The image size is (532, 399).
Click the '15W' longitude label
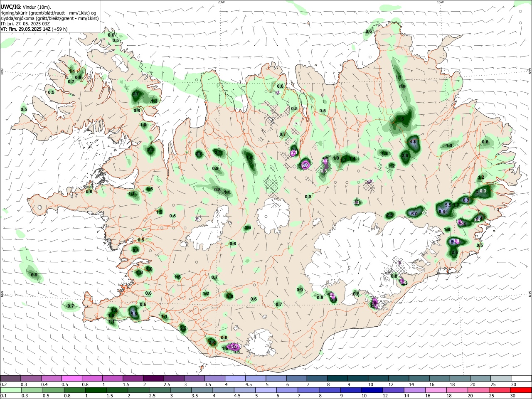(x=440, y=2)
